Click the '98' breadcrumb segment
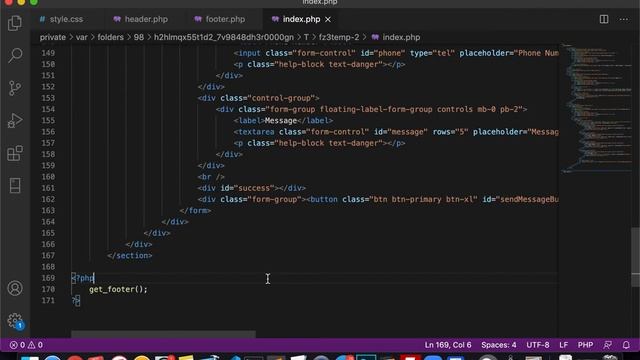 (139, 37)
